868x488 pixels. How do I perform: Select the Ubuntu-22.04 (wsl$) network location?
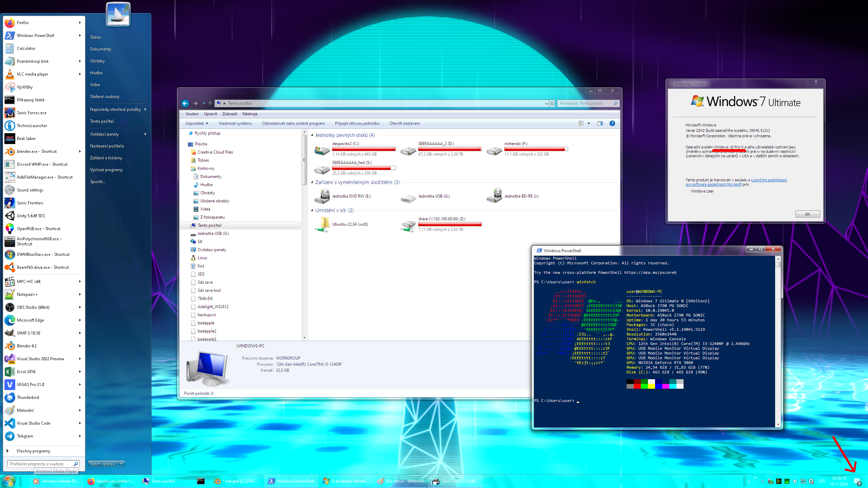click(342, 224)
